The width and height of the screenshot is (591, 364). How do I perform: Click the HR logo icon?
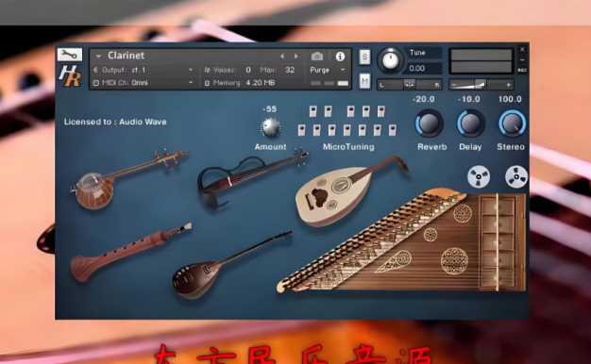pyautogui.click(x=70, y=75)
